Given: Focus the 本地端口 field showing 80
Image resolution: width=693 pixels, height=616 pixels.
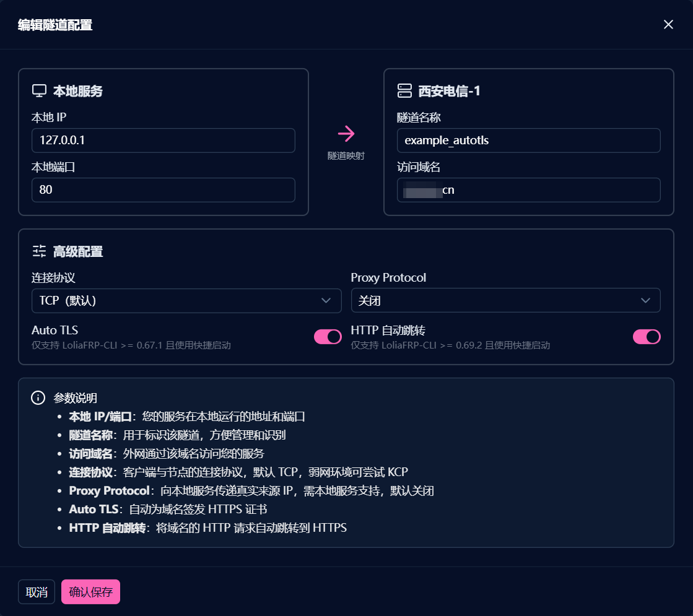Looking at the screenshot, I should point(163,190).
